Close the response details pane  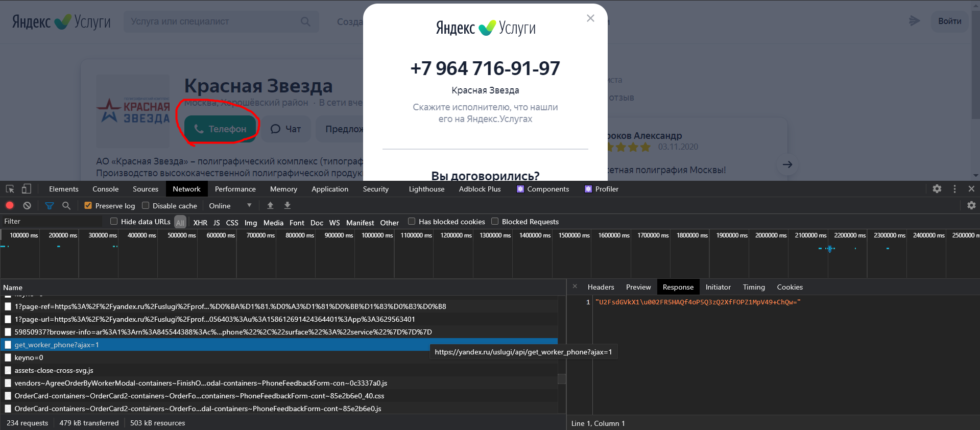pyautogui.click(x=575, y=286)
